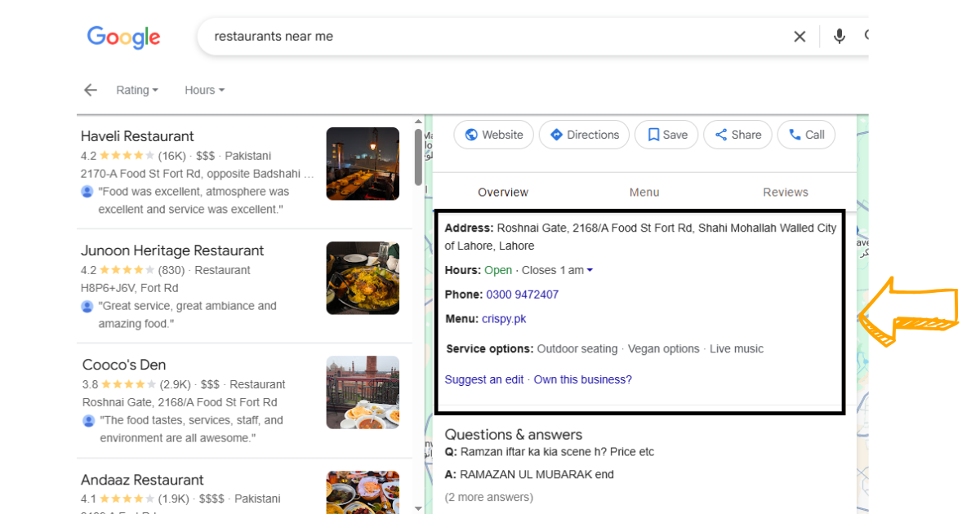Click Andaaz Restaurant star rating
980x514 pixels.
click(x=127, y=498)
